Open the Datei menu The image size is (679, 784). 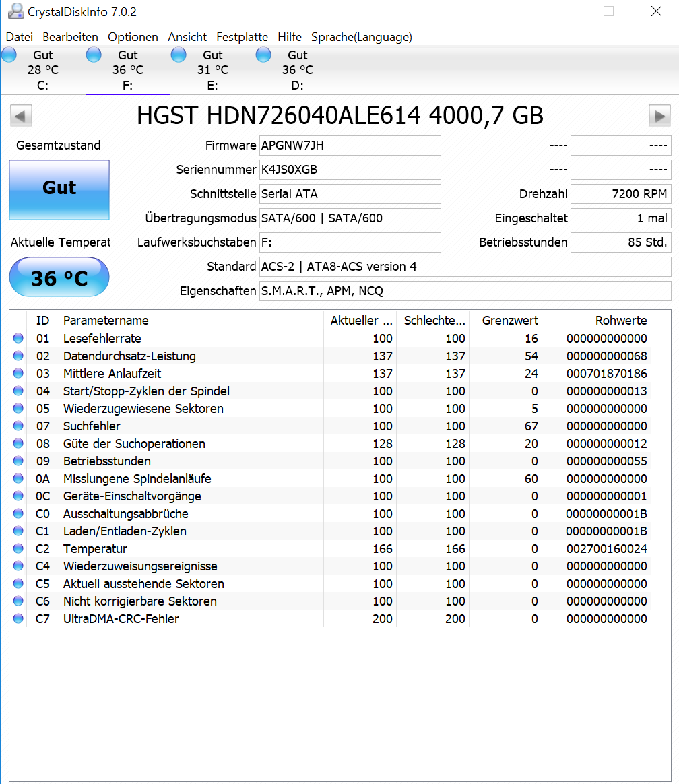point(20,37)
